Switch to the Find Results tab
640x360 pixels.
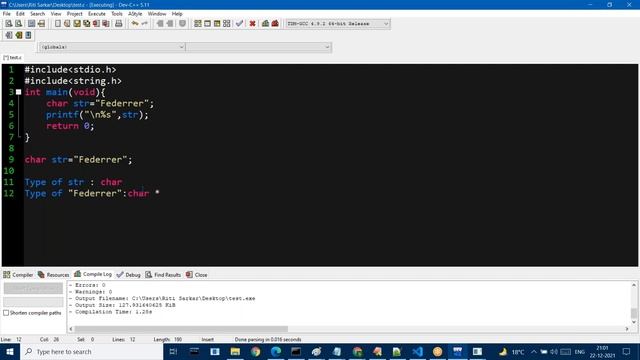(x=163, y=275)
